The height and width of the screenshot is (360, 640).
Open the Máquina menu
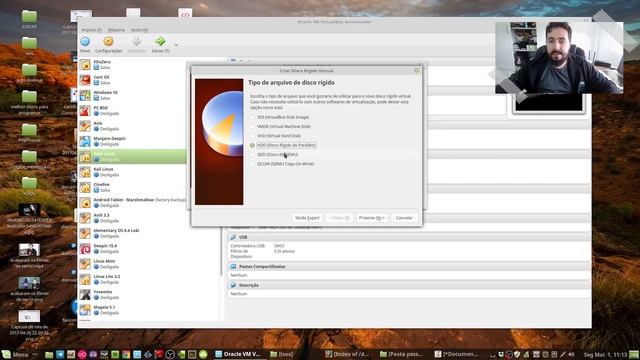(x=116, y=30)
